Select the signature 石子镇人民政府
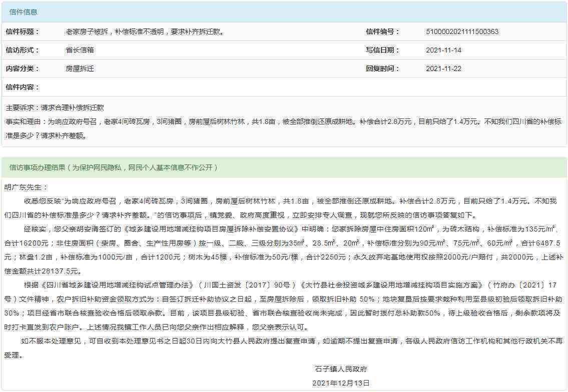Screen dimensions: 568x392 point(341,369)
